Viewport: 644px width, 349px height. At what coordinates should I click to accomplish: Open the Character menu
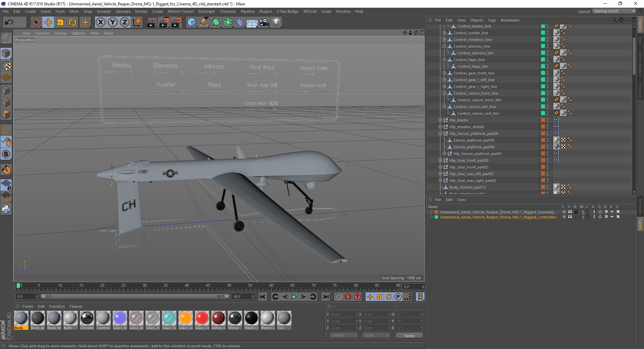(228, 11)
